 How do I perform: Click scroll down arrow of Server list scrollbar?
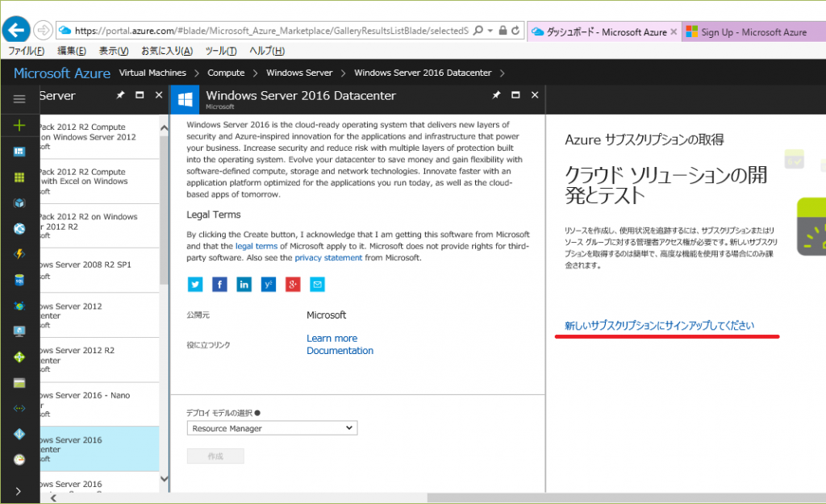click(164, 479)
